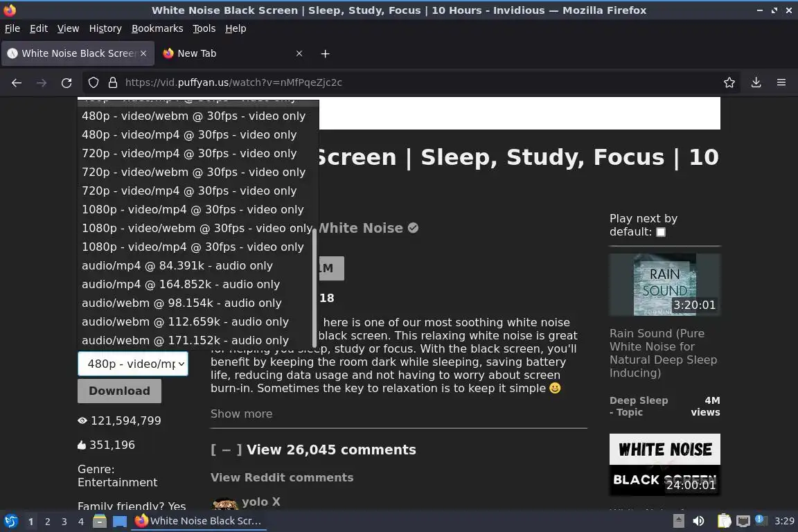Open the system start menu icon in taskbar
798x532 pixels.
11,521
